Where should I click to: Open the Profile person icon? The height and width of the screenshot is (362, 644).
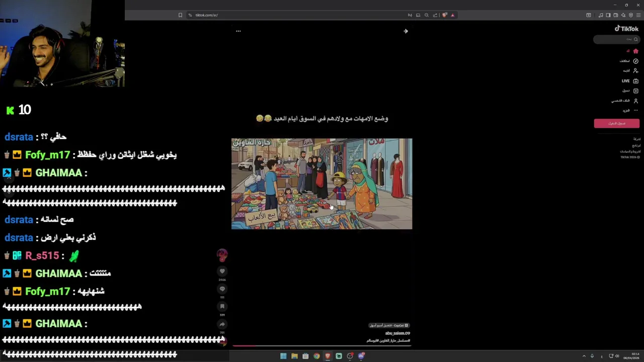[635, 101]
